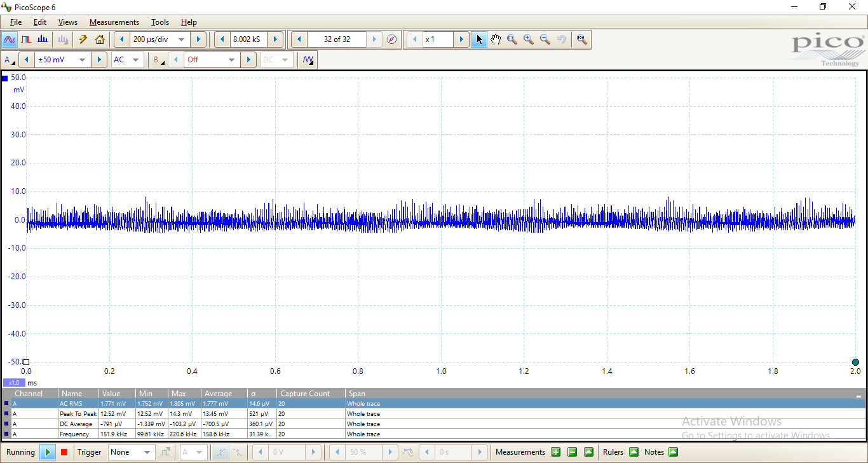Open the Measurements menu
The image size is (868, 463).
click(114, 22)
